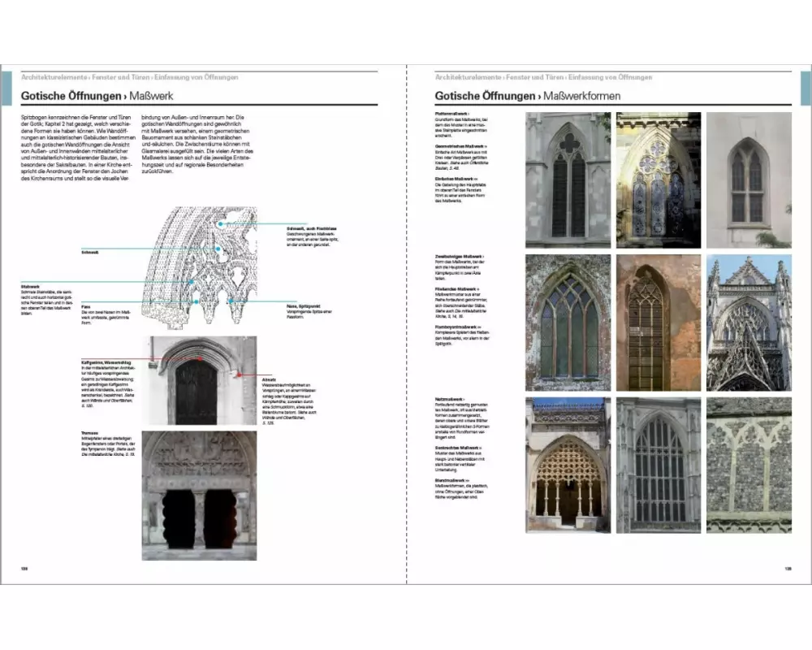Image resolution: width=812 pixels, height=650 pixels.
Task: Select the Senkrechtes Maßwerk window photo
Action: (x=658, y=465)
